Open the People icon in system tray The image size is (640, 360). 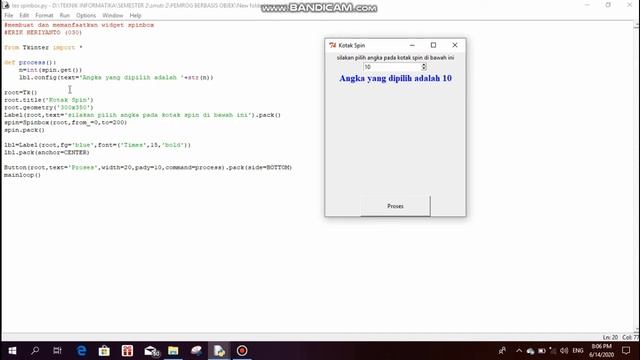502,351
